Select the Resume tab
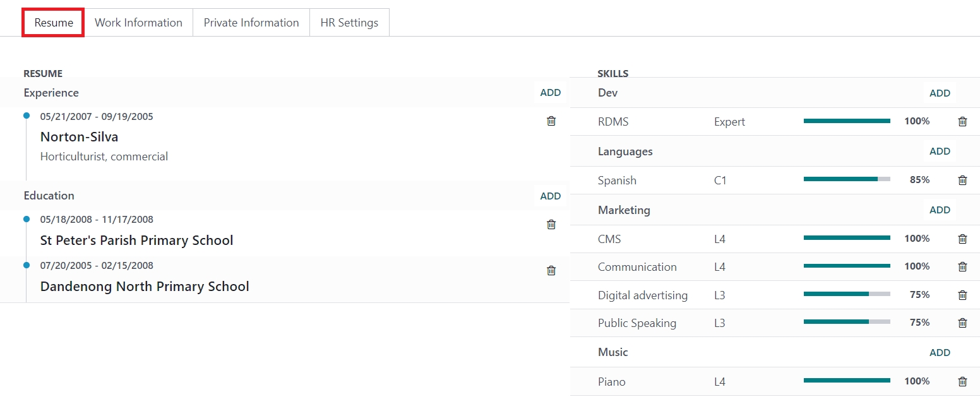Image resolution: width=980 pixels, height=404 pixels. (x=54, y=23)
